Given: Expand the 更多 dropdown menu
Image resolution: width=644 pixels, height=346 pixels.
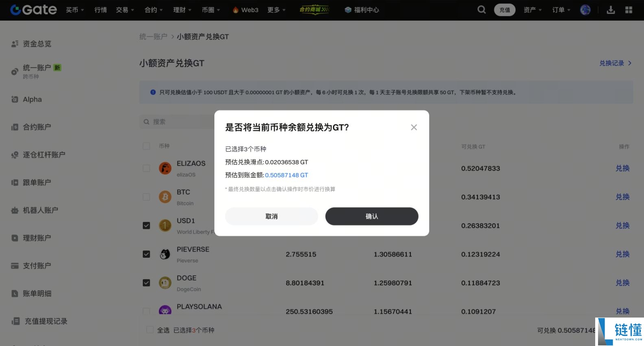Looking at the screenshot, I should pyautogui.click(x=277, y=10).
